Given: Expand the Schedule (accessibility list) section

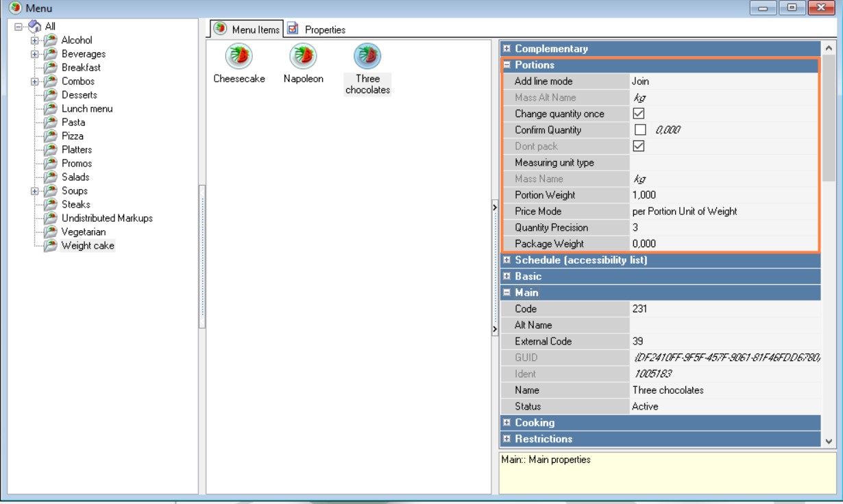Looking at the screenshot, I should pyautogui.click(x=507, y=260).
